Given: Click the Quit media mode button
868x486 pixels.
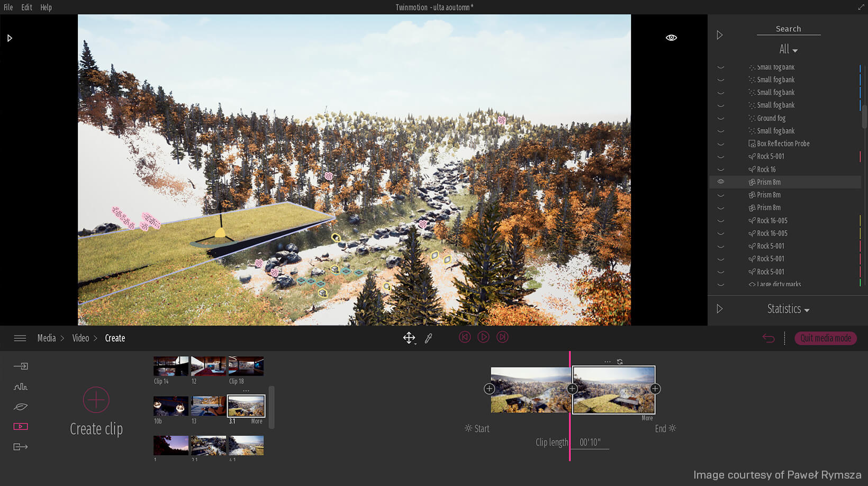Looking at the screenshot, I should click(x=825, y=338).
